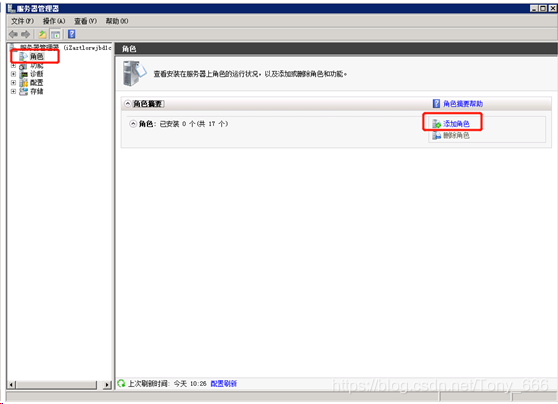Click the 角色摘要帮助 help icon

coord(436,104)
